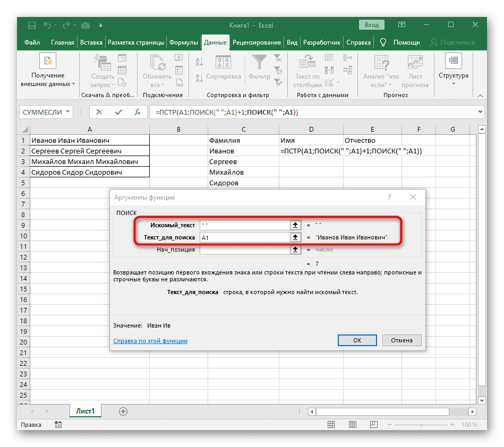Click the Undo icon
Viewport: 504px width, 447px height.
(48, 25)
